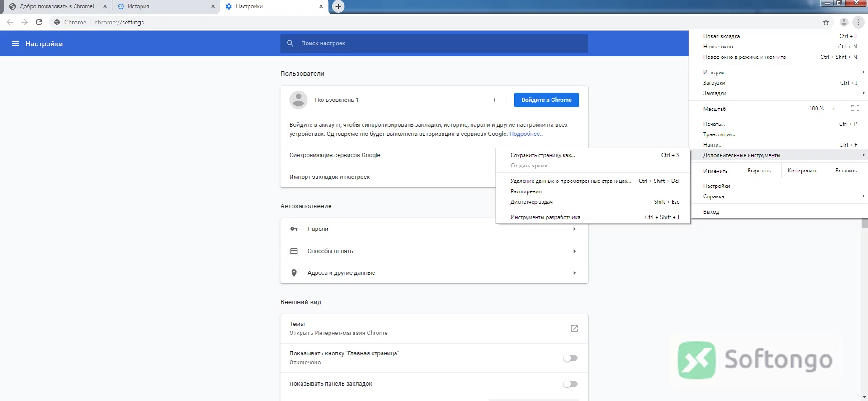
Task: Open the user profile avatar in toolbar
Action: pos(844,22)
